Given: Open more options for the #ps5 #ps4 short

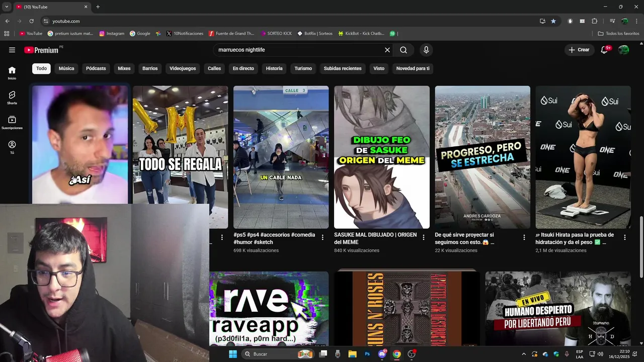Looking at the screenshot, I should pyautogui.click(x=323, y=237).
